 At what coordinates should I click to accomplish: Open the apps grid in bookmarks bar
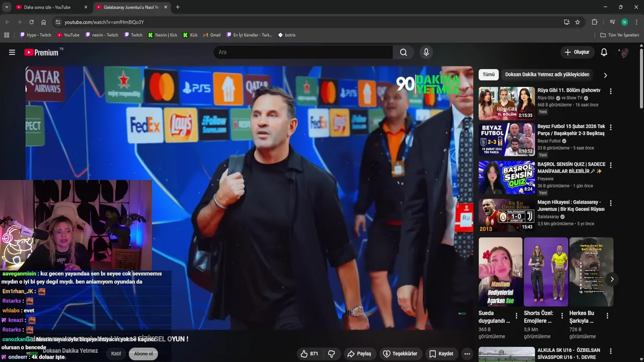pyautogui.click(x=7, y=35)
